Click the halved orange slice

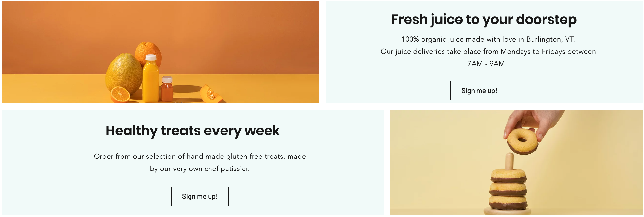tap(120, 95)
